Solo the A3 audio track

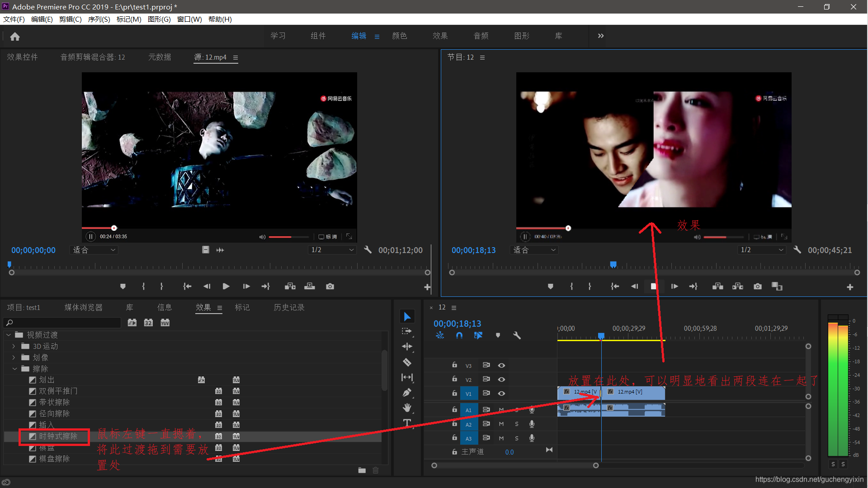pyautogui.click(x=517, y=438)
